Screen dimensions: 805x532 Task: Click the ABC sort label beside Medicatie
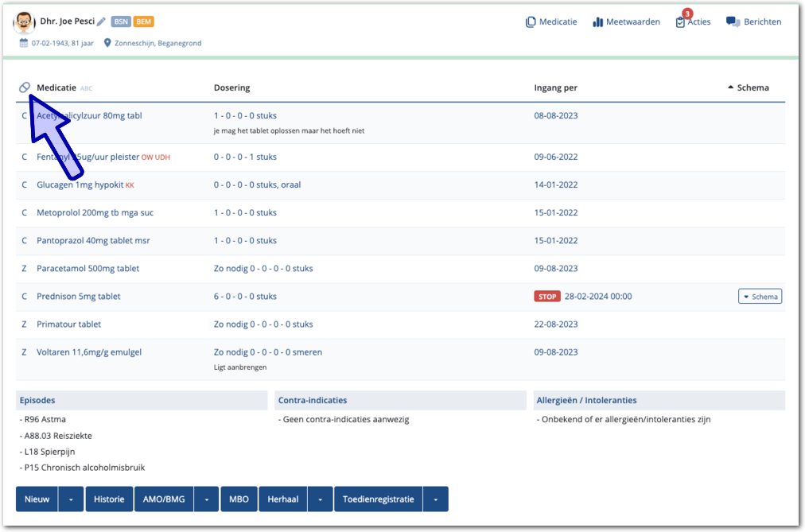point(87,88)
